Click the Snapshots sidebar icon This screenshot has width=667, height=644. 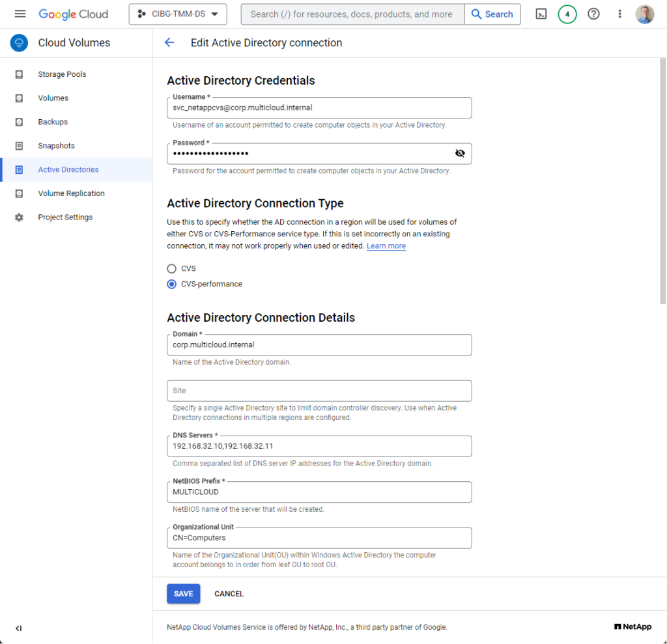pos(19,146)
